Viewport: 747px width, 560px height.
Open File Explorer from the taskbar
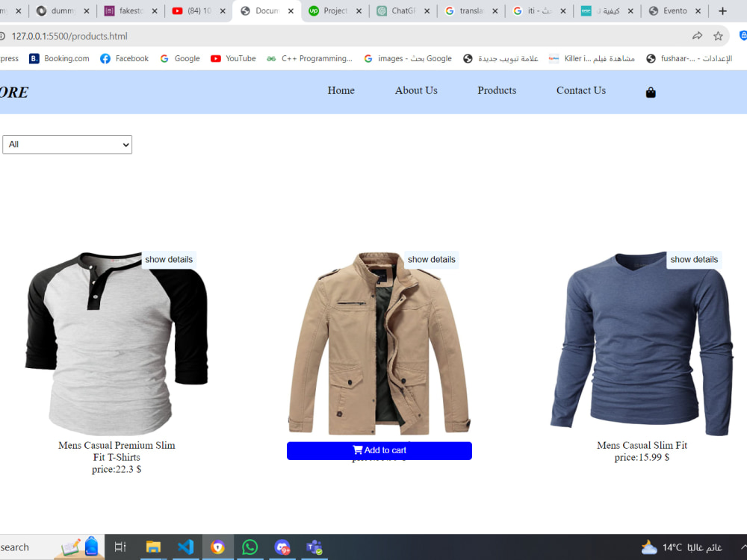click(153, 547)
